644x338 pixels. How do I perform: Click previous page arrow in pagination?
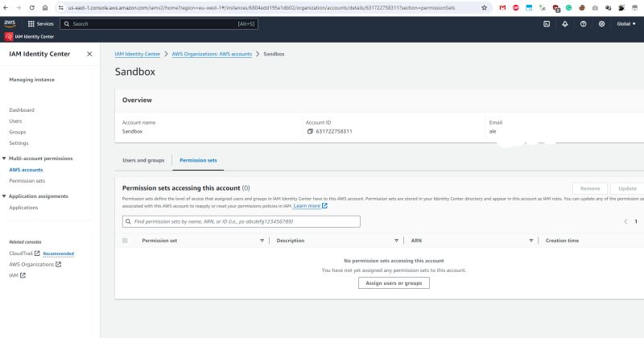tap(625, 221)
